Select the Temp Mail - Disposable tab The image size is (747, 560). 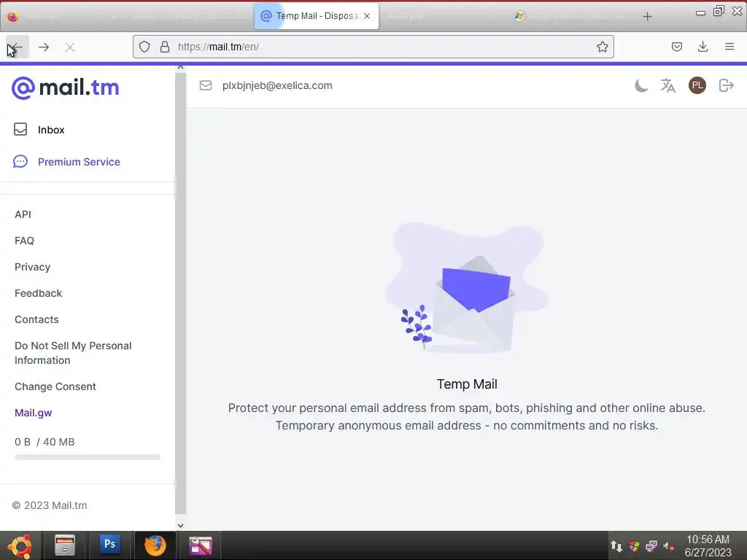317,16
